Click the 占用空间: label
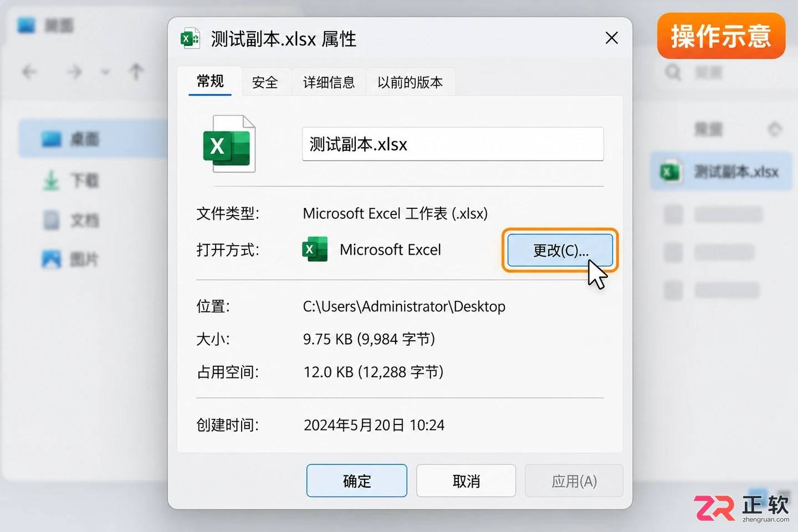This screenshot has height=532, width=798. [228, 372]
